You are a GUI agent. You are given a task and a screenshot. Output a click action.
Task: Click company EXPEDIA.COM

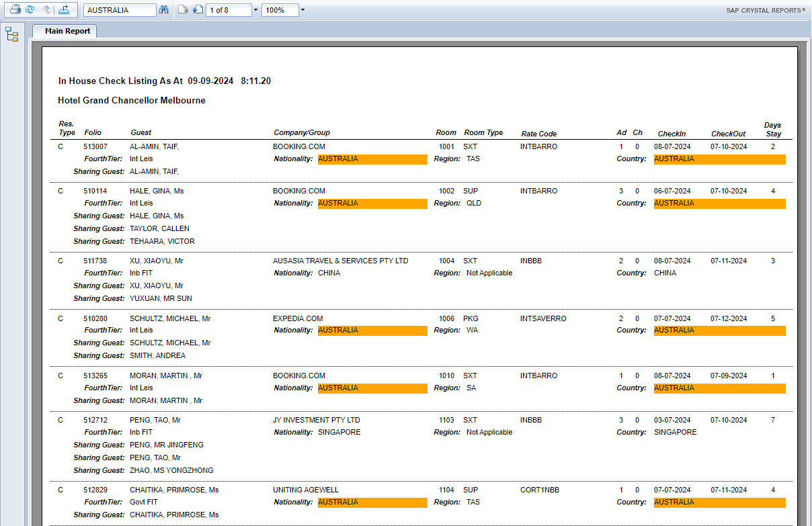coord(298,318)
